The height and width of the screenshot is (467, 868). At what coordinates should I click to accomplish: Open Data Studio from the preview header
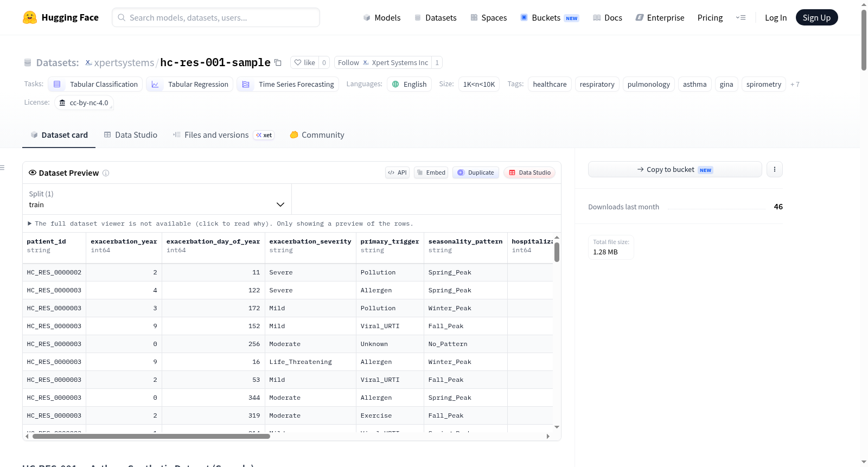(x=529, y=172)
